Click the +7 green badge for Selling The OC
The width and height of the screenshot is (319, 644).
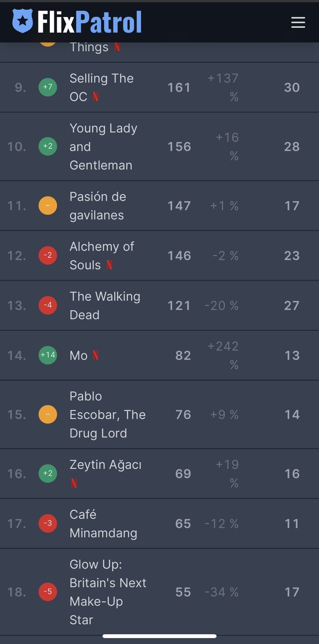48,87
